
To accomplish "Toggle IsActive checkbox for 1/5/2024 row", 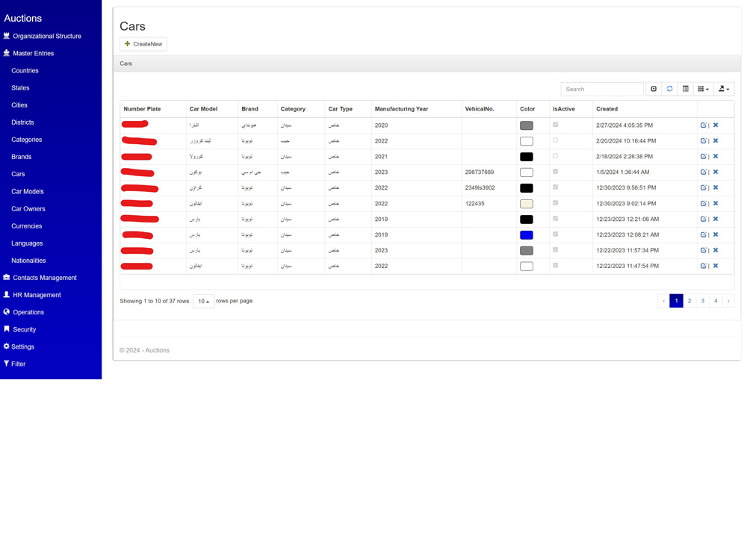I will tap(556, 172).
